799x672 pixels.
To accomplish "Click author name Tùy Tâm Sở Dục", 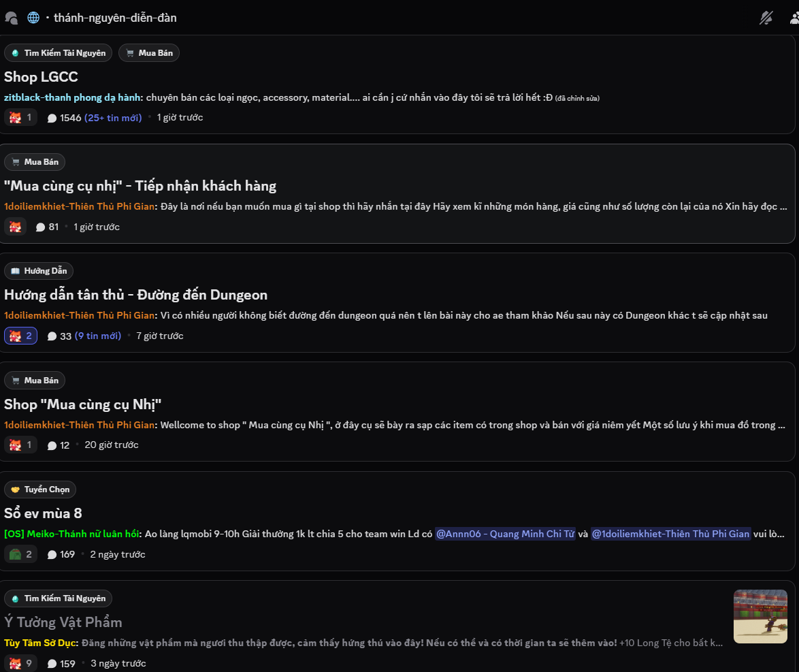I will coord(41,643).
